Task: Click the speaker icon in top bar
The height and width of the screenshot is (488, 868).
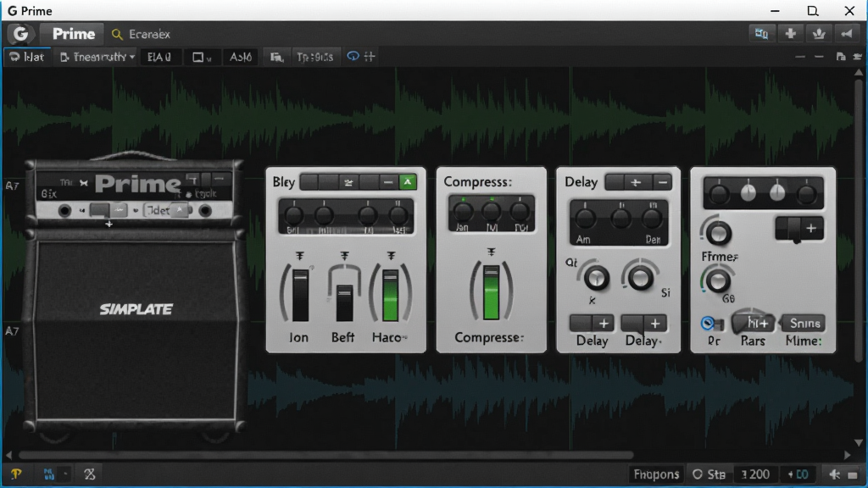Action: pyautogui.click(x=847, y=34)
